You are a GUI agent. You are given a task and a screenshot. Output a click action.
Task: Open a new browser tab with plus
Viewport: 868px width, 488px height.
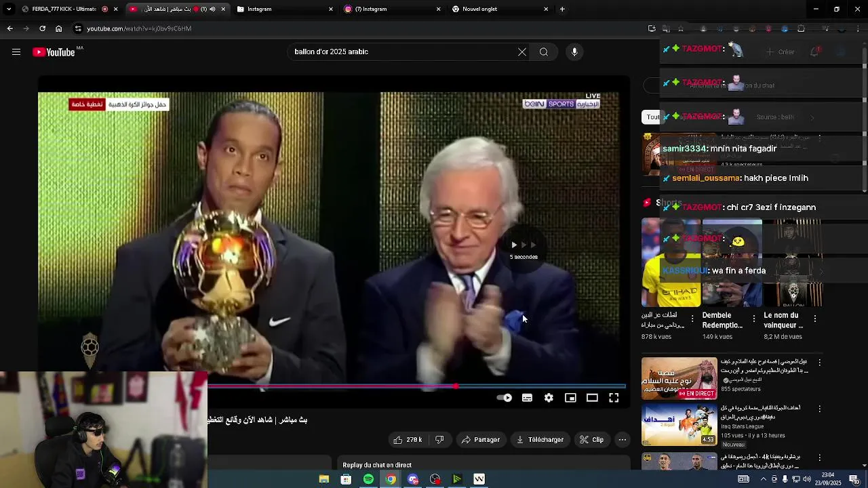click(x=562, y=9)
